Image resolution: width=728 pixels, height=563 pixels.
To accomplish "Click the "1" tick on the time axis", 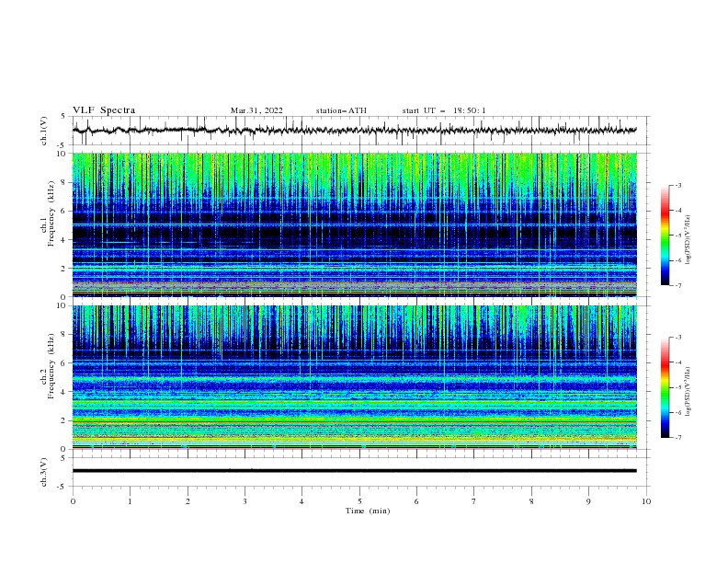I will [130, 501].
